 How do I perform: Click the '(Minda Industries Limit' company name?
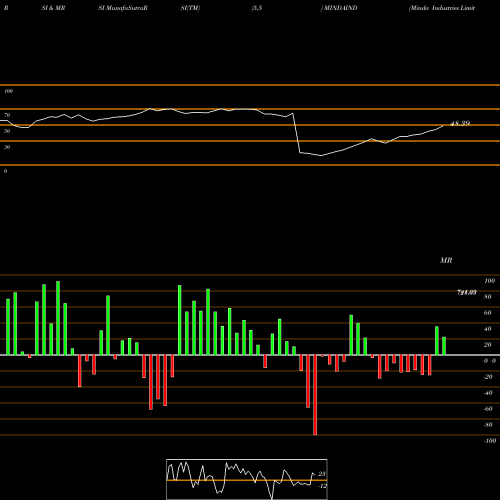(442, 8)
